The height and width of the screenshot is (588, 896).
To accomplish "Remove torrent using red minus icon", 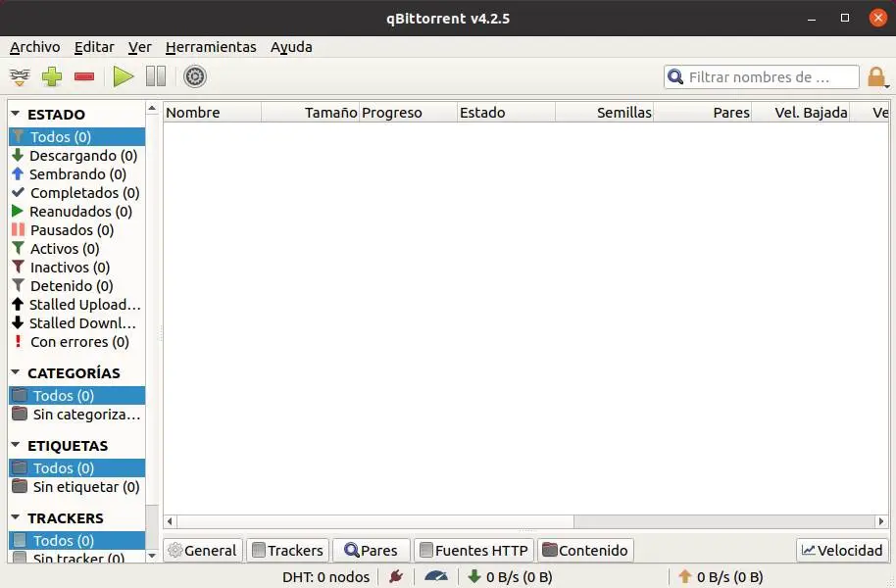I will pyautogui.click(x=84, y=76).
